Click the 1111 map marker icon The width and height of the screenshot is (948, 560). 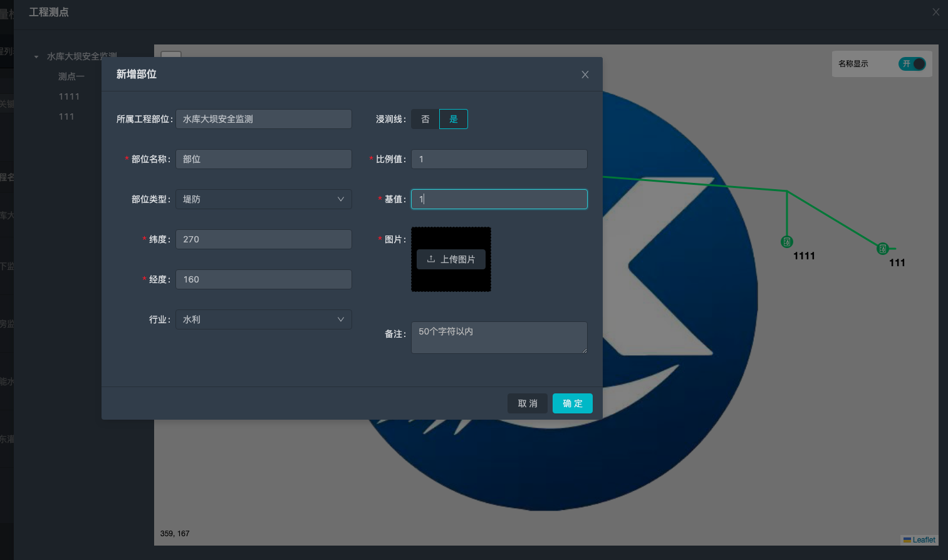pyautogui.click(x=787, y=242)
